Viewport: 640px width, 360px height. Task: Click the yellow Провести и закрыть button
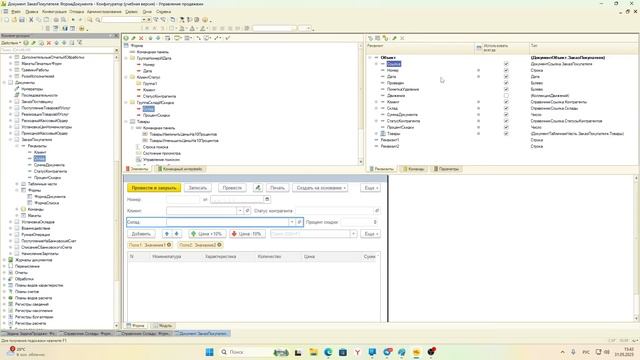click(154, 188)
